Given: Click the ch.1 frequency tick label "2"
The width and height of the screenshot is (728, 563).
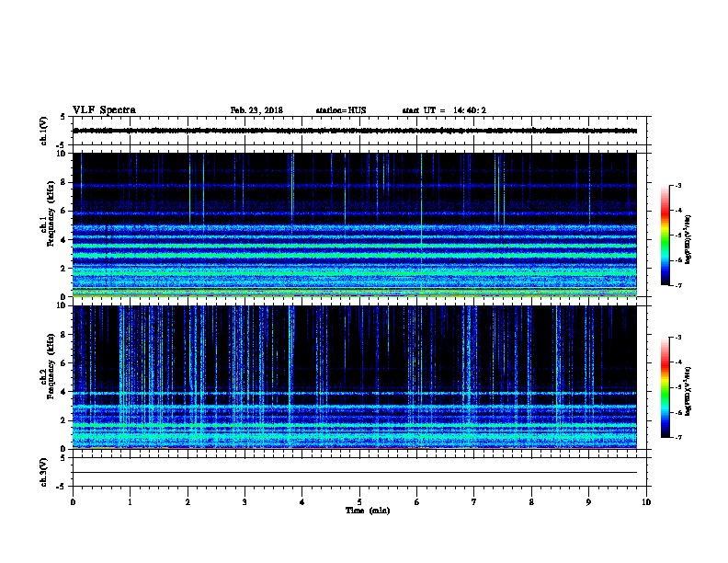Looking at the screenshot, I should coord(63,268).
